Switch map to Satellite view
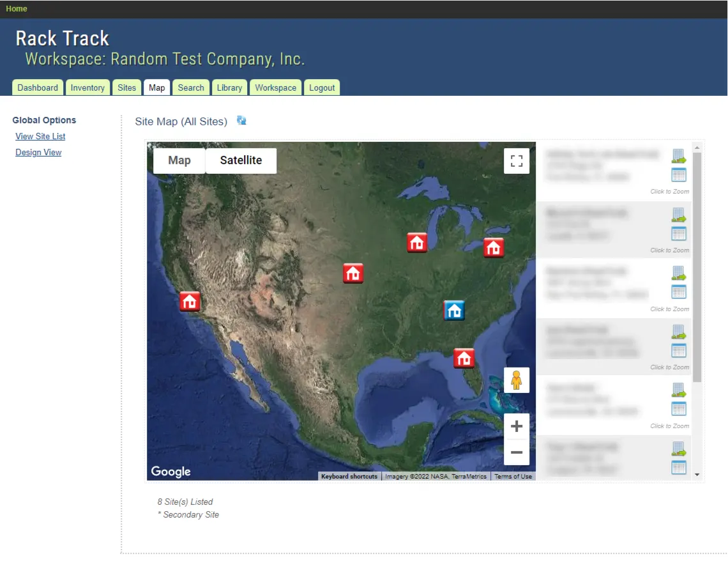This screenshot has width=728, height=563. click(241, 160)
